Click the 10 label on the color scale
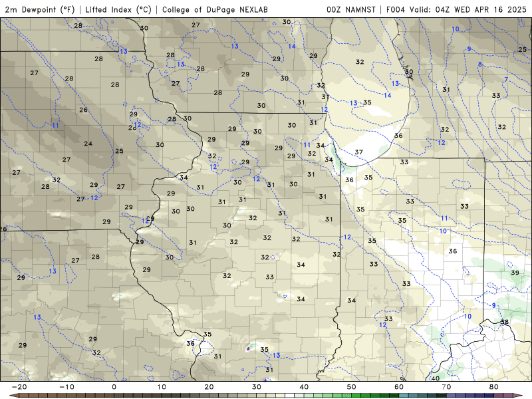Viewport: 532px width, 399px height. [x=162, y=387]
